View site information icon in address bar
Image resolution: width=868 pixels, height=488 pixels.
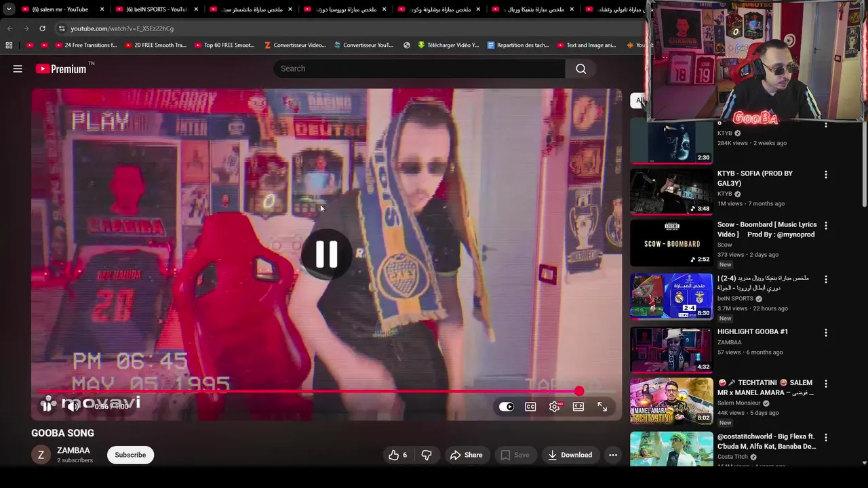click(62, 28)
